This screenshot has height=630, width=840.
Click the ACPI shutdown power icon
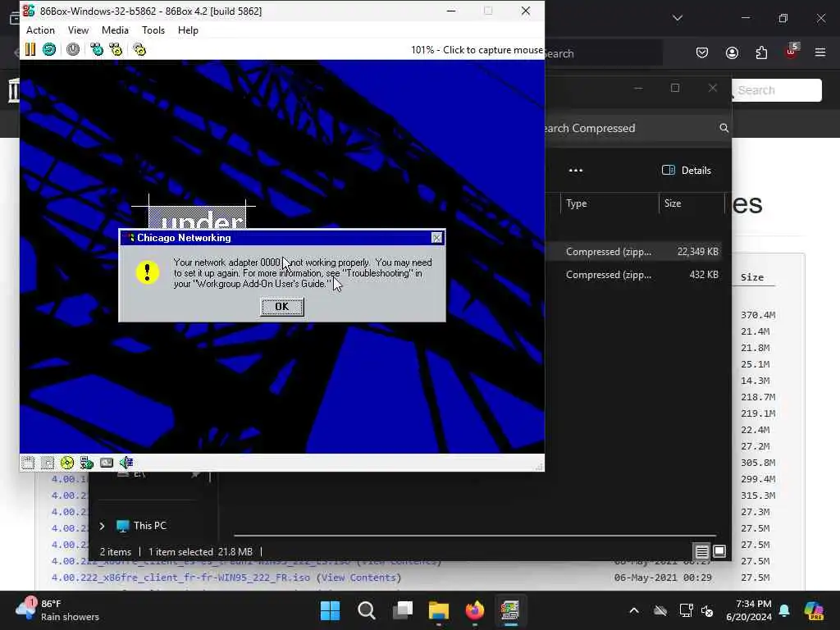pyautogui.click(x=73, y=50)
